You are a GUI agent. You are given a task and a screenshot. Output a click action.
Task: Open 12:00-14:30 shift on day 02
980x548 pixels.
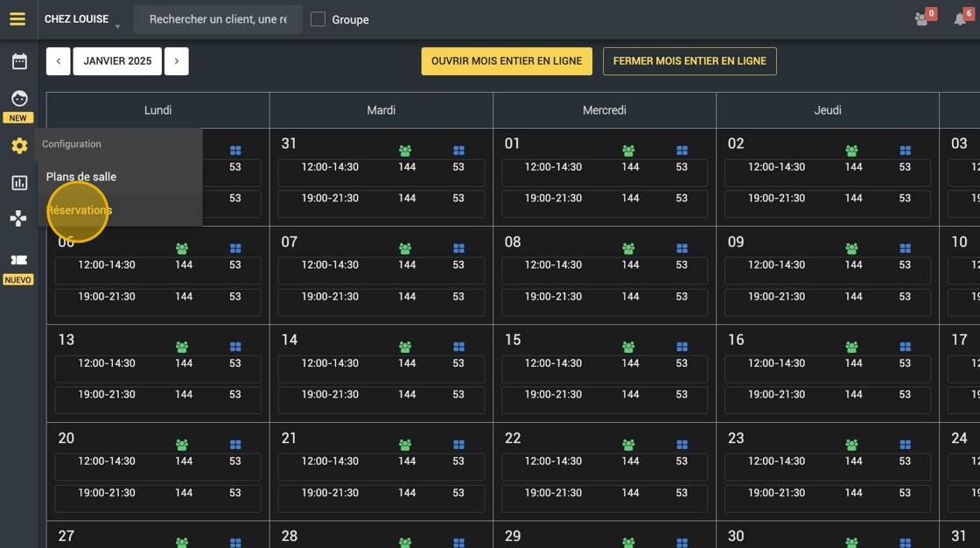click(828, 172)
